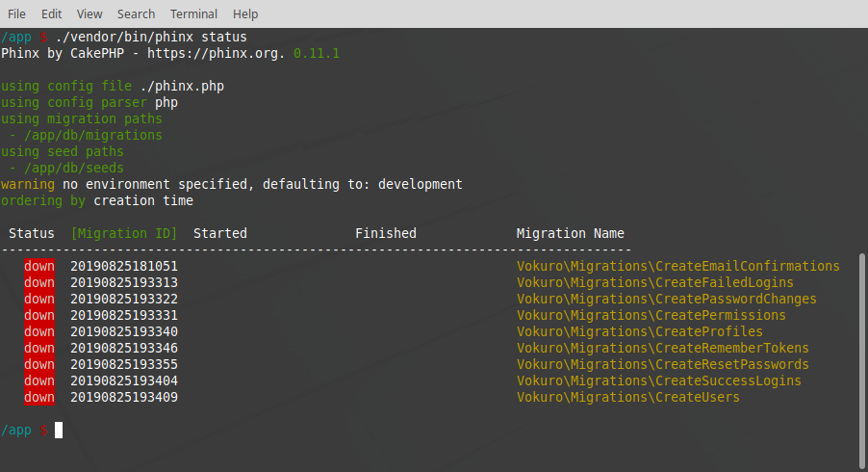
Task: Open the Search menu
Action: point(136,13)
